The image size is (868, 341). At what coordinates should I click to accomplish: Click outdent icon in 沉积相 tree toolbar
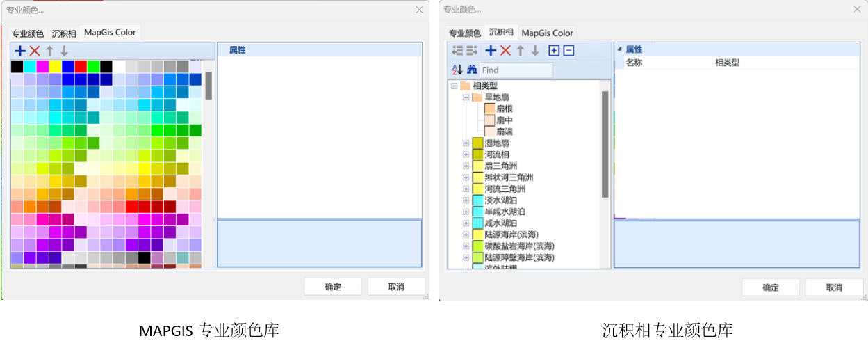457,51
